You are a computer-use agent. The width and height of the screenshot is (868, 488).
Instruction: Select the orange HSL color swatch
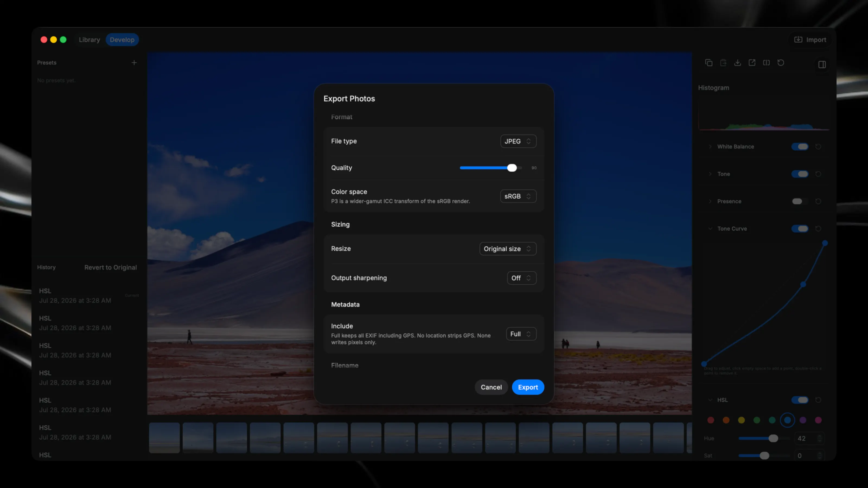point(726,420)
